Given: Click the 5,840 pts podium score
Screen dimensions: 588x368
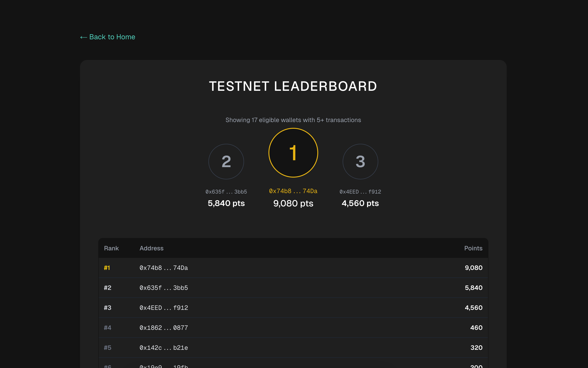Looking at the screenshot, I should point(226,203).
